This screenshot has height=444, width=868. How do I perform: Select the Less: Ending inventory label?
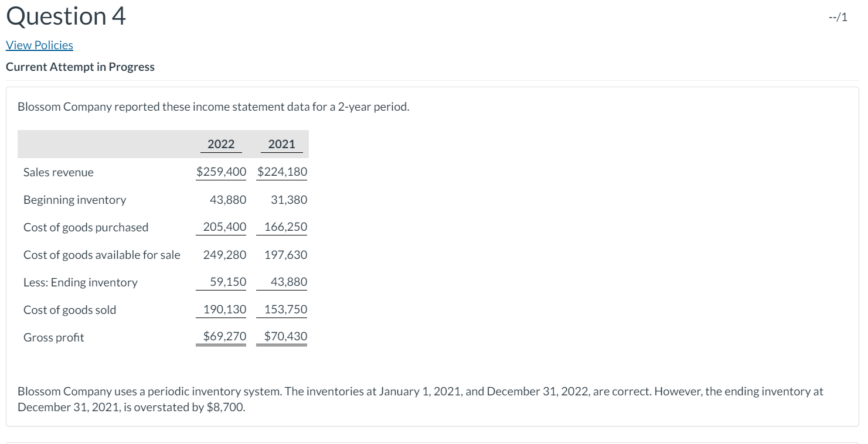(x=80, y=282)
